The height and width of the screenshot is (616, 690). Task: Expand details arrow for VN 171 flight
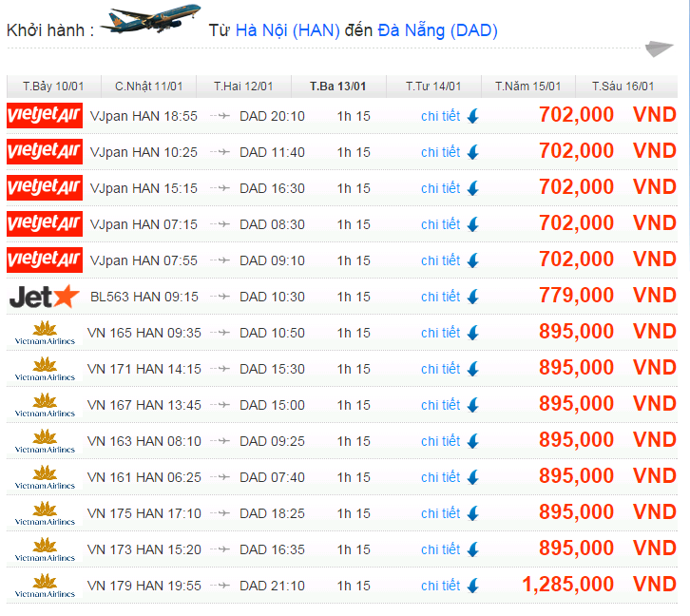click(x=472, y=369)
